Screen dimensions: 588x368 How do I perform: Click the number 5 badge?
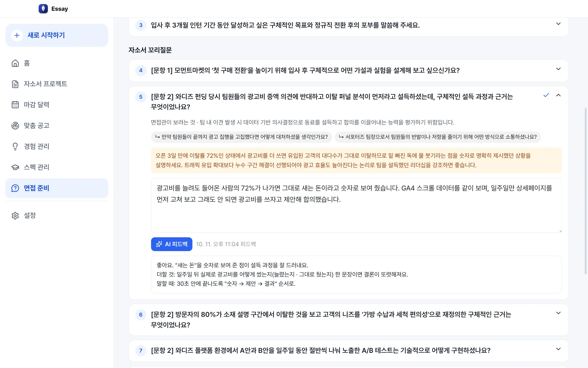[141, 97]
